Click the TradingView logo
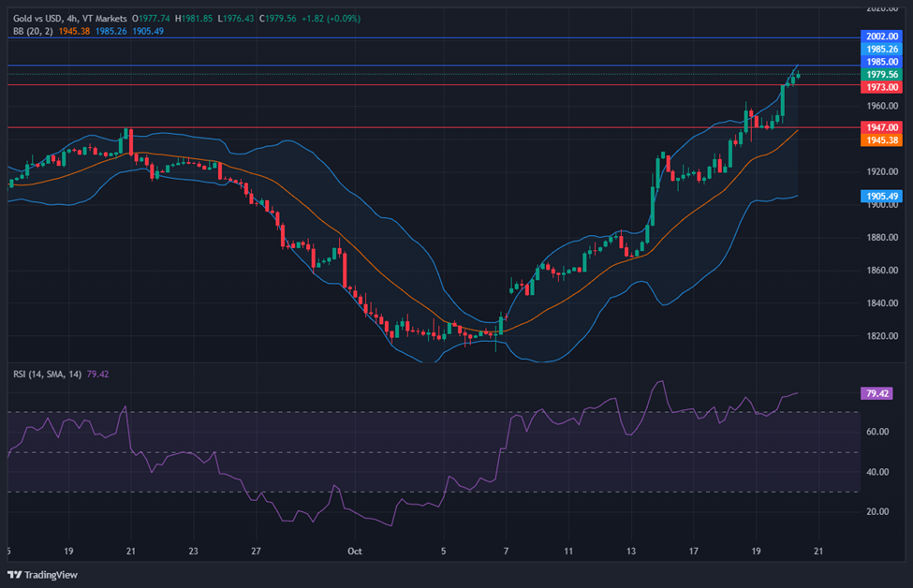The height and width of the screenshot is (588, 913). coord(42,575)
